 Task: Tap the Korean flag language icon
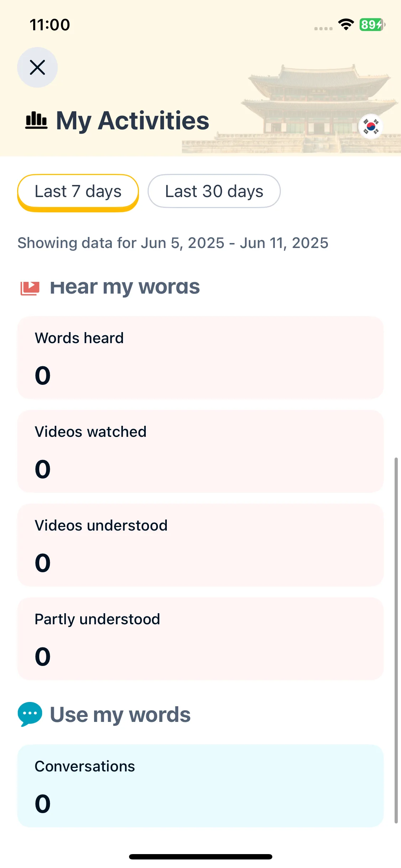[x=371, y=126]
